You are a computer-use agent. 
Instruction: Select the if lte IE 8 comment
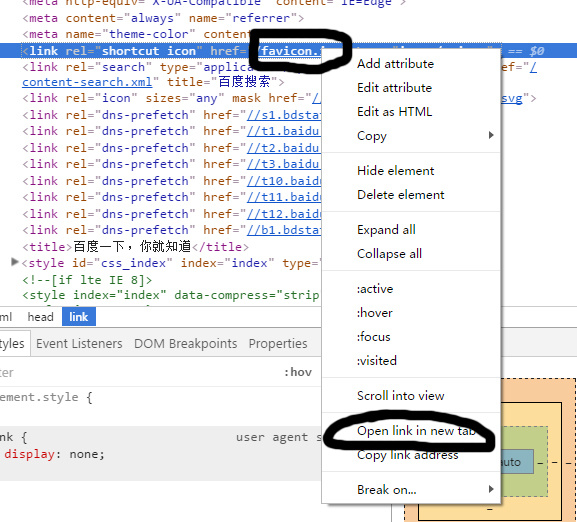(87, 280)
